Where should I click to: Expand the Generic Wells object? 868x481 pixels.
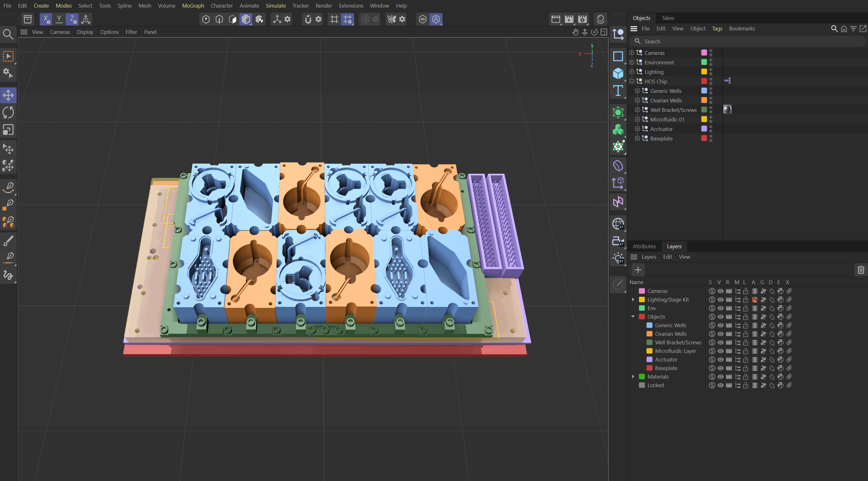click(x=637, y=91)
